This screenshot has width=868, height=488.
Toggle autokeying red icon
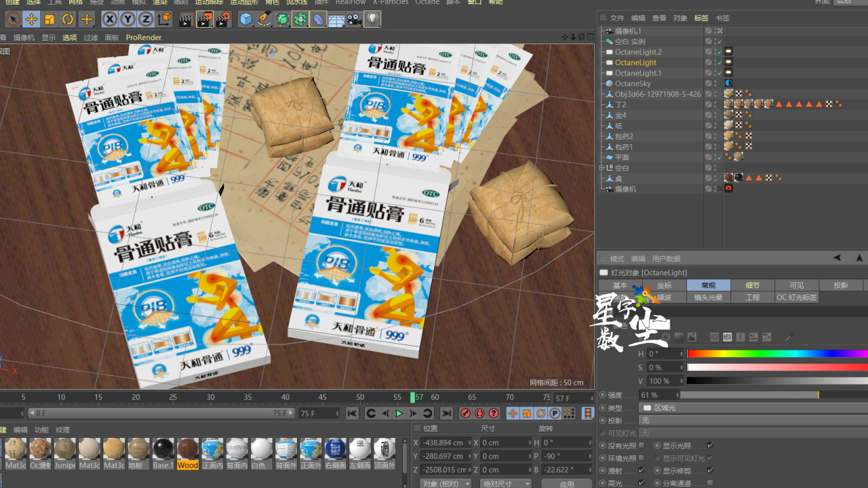point(479,413)
